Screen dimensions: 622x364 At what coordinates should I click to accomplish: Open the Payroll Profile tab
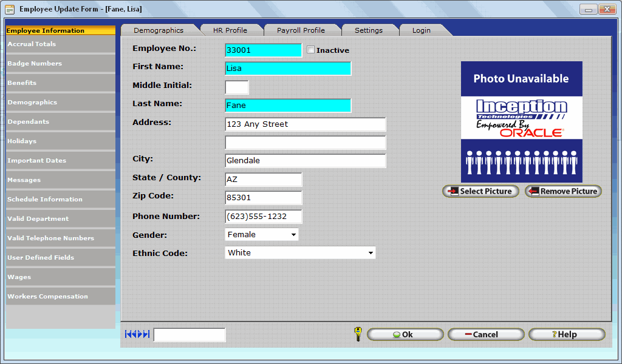[301, 30]
